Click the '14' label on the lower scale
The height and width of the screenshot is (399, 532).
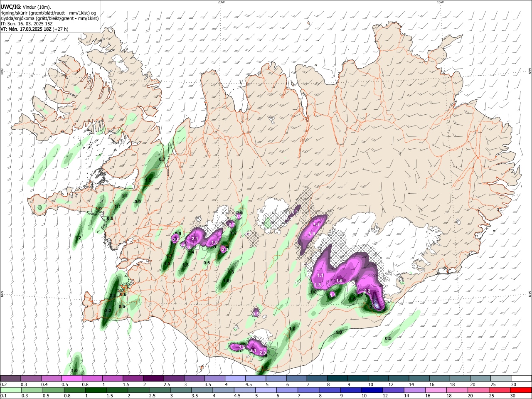click(x=406, y=396)
